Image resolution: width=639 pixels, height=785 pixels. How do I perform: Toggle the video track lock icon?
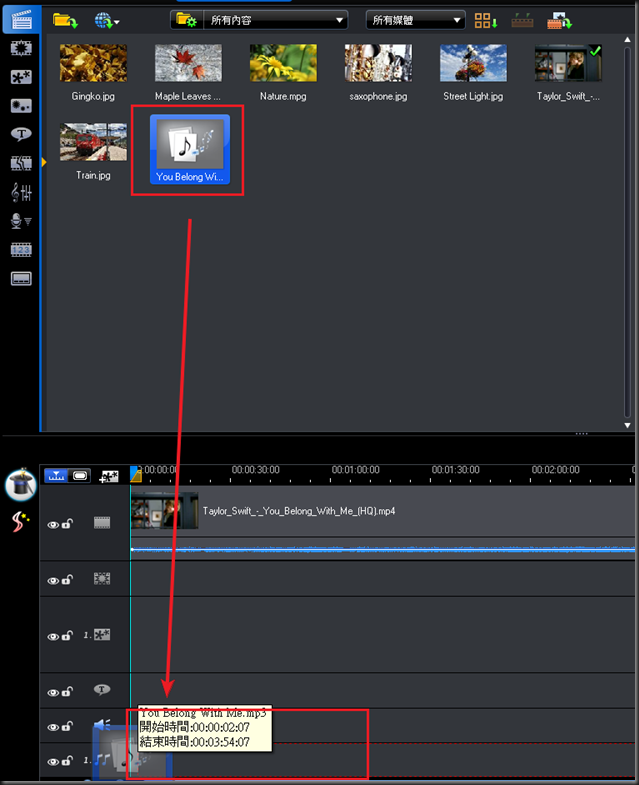(67, 524)
